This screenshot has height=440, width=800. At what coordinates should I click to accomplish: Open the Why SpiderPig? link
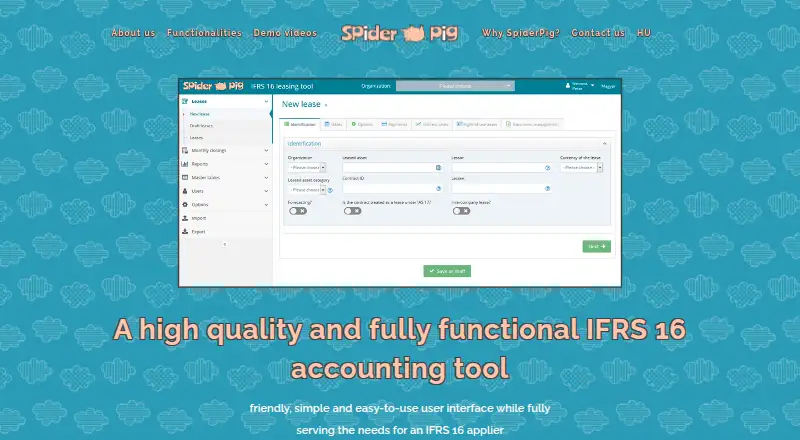(x=520, y=33)
